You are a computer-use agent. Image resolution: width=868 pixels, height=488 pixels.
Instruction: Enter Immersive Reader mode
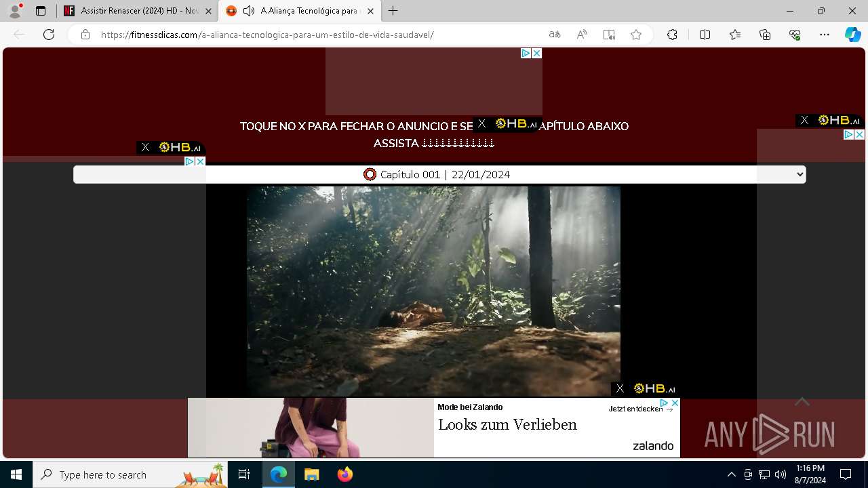pos(609,35)
